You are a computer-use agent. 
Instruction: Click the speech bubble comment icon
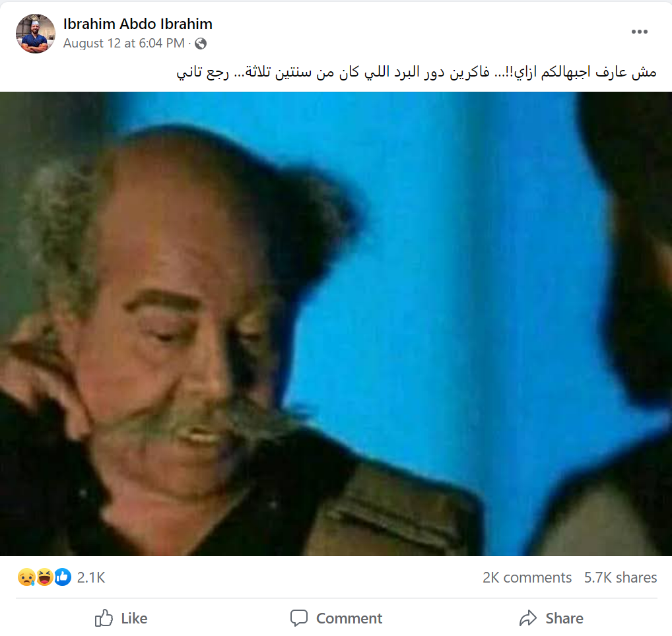point(299,618)
